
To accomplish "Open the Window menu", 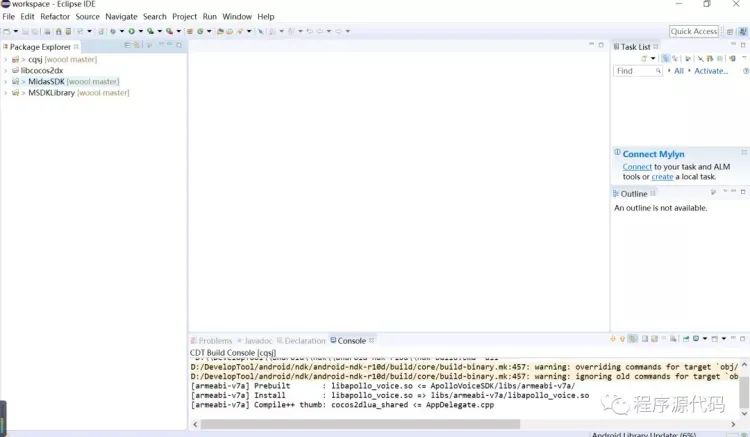I will (237, 16).
